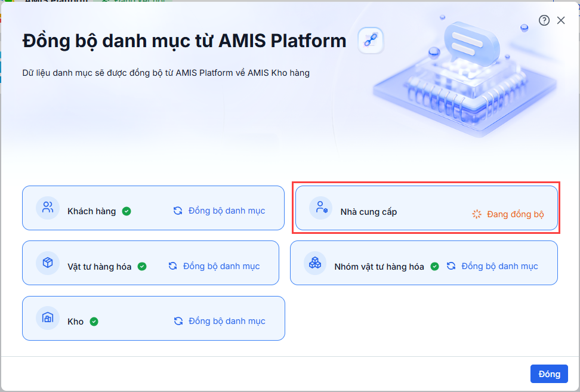This screenshot has width=580, height=392.
Task: Click the Khách hàng label
Action: click(92, 211)
